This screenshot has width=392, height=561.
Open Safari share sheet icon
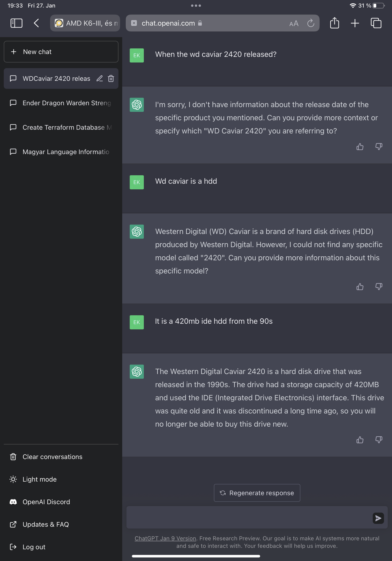[334, 23]
